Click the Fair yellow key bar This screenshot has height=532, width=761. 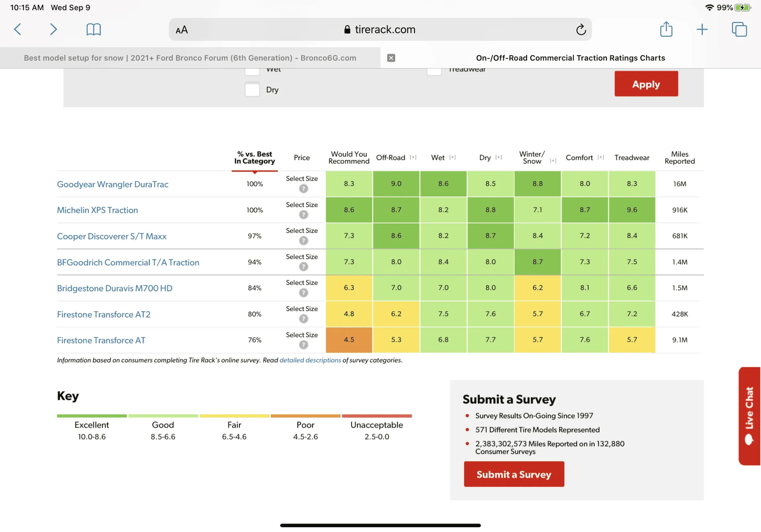[234, 416]
